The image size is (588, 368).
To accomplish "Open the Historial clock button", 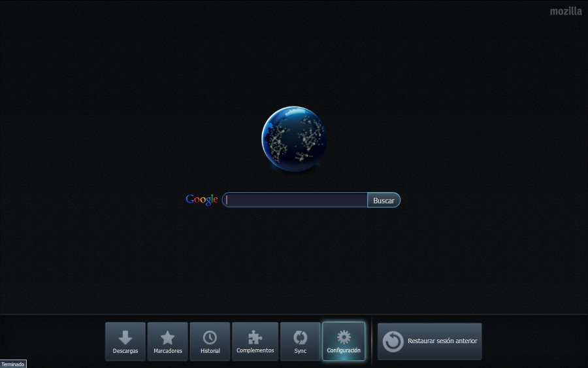I will click(210, 341).
